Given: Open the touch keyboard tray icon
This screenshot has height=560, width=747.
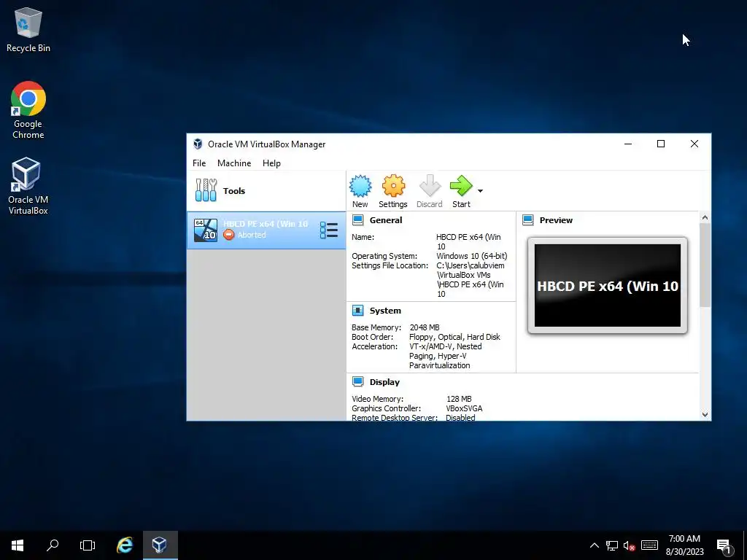Looking at the screenshot, I should 649,545.
